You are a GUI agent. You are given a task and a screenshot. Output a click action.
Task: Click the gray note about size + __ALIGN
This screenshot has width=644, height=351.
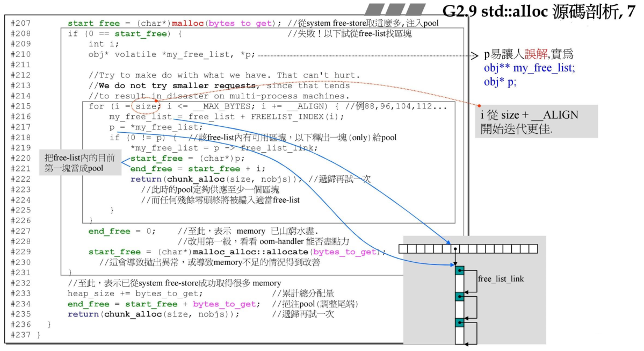tap(536, 122)
